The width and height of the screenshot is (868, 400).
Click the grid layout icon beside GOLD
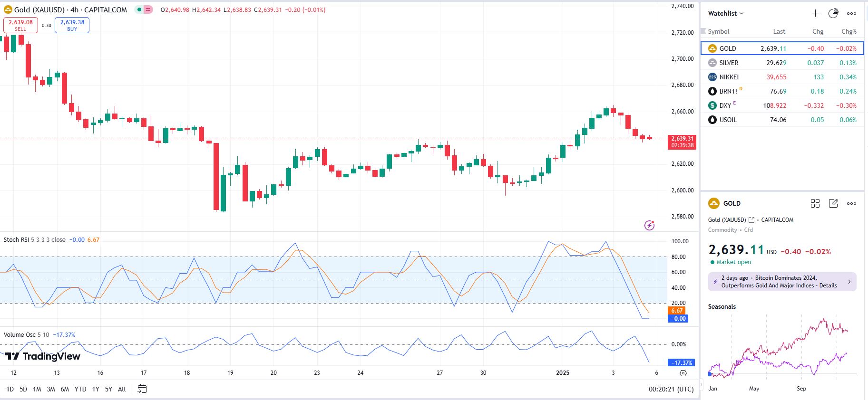815,203
